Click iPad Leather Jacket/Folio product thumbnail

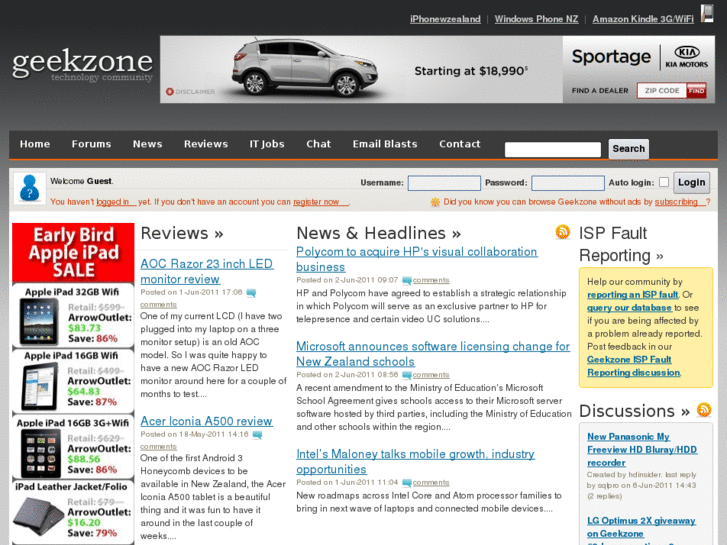tap(38, 517)
